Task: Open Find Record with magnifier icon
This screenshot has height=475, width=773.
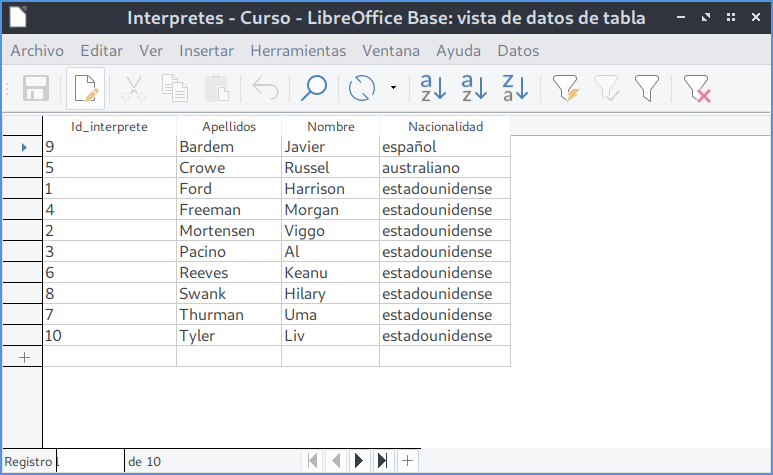Action: (314, 89)
